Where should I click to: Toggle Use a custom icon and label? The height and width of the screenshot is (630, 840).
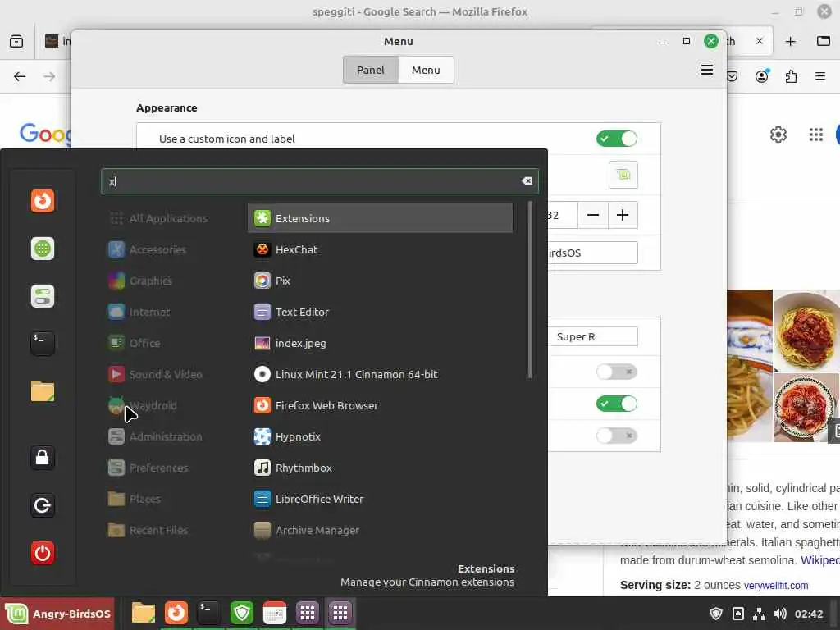pyautogui.click(x=617, y=139)
